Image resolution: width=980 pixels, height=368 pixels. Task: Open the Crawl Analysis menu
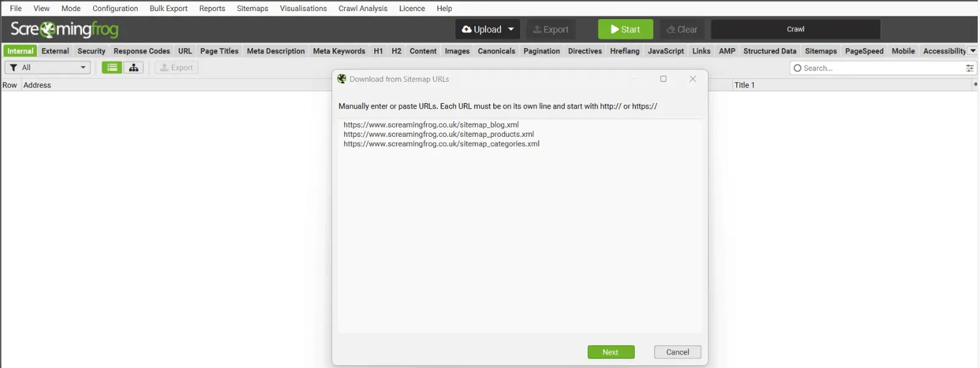coord(363,9)
